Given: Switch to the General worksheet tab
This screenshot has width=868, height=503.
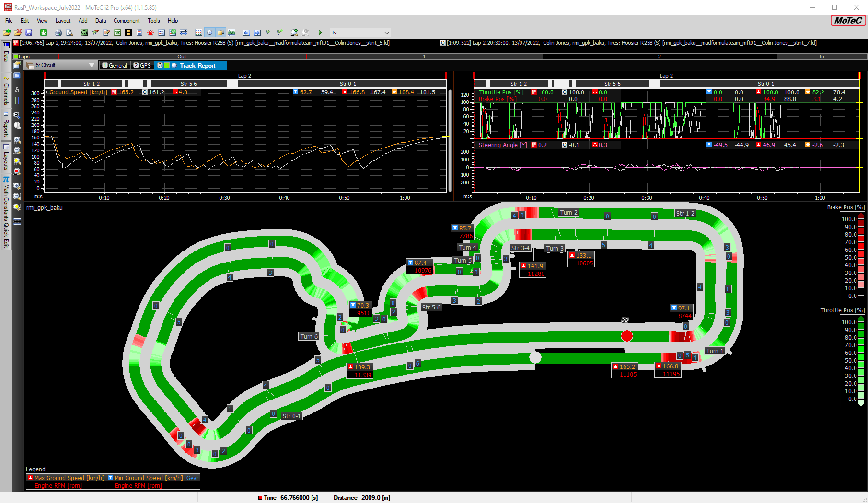Looking at the screenshot, I should [x=115, y=66].
